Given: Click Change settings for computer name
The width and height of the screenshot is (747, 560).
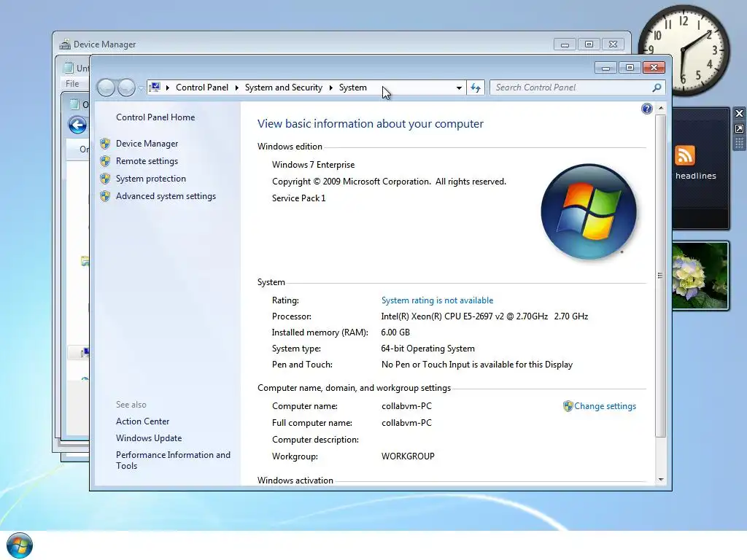Looking at the screenshot, I should pos(605,406).
